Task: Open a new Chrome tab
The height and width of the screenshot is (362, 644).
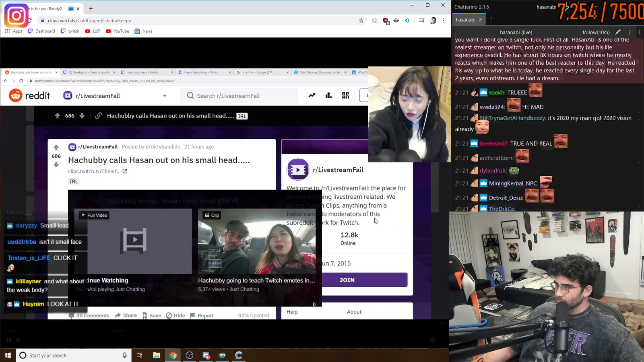Action: [x=91, y=8]
